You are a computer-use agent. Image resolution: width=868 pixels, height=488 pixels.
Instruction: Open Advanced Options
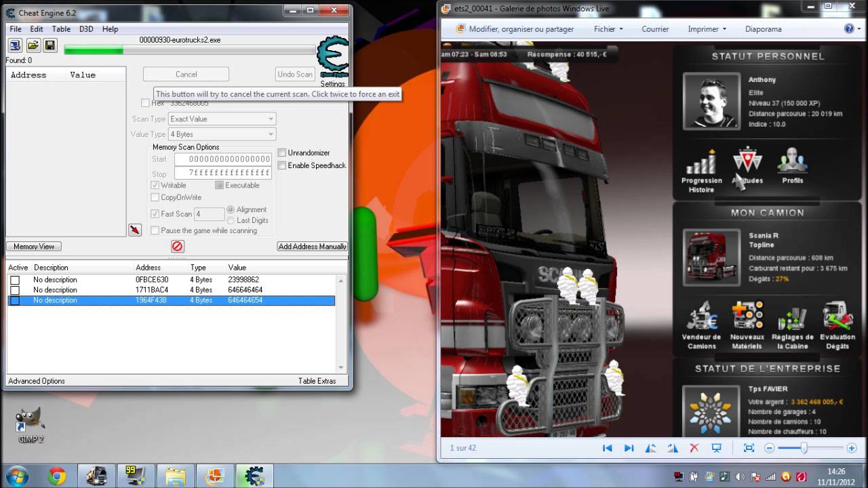tap(37, 381)
